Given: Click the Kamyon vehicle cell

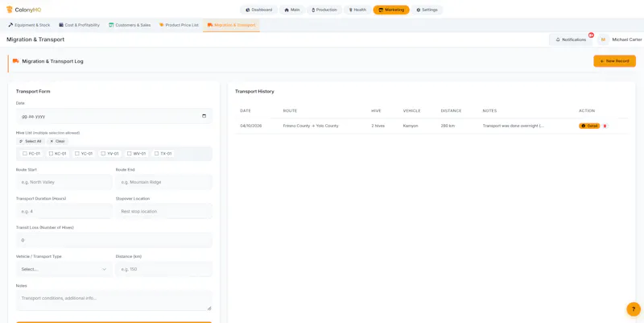Looking at the screenshot, I should coord(411,126).
